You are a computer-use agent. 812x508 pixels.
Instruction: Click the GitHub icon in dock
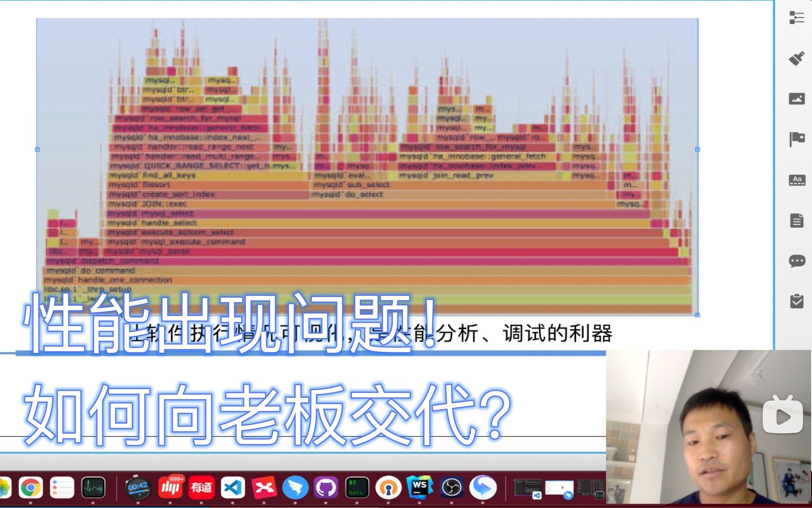click(x=325, y=491)
